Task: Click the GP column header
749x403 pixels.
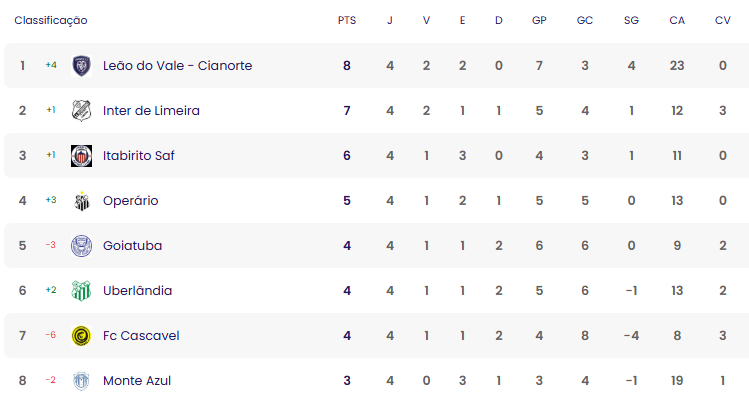Action: (x=539, y=20)
